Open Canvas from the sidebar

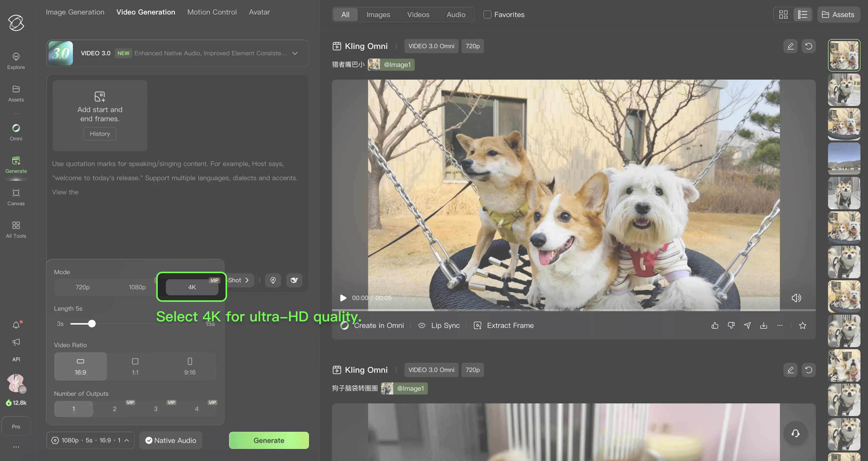coord(16,197)
